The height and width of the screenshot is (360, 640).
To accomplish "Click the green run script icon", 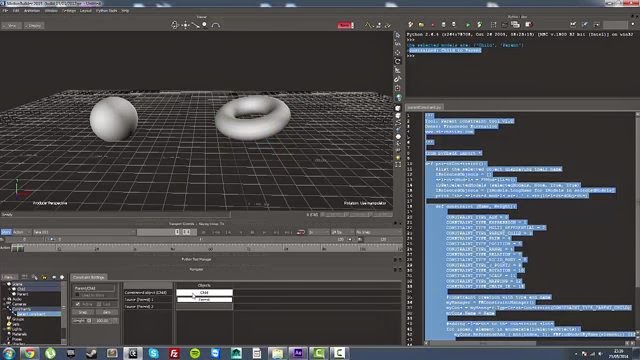I will [x=468, y=25].
